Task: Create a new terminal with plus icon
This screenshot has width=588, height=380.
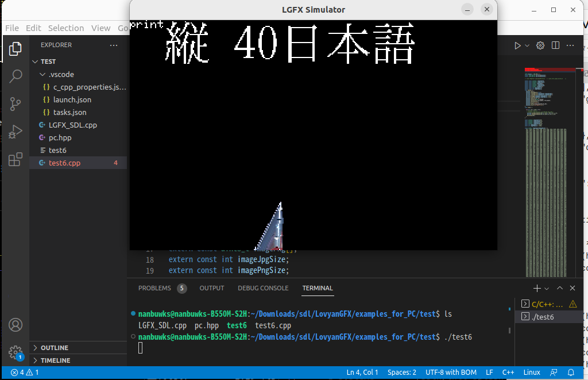Action: [537, 288]
